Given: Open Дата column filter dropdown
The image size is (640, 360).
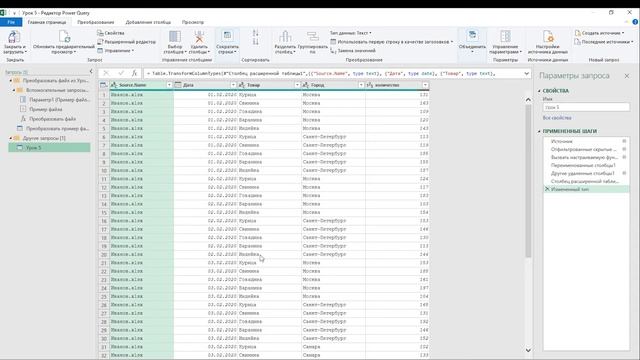Looking at the screenshot, I should tap(233, 85).
